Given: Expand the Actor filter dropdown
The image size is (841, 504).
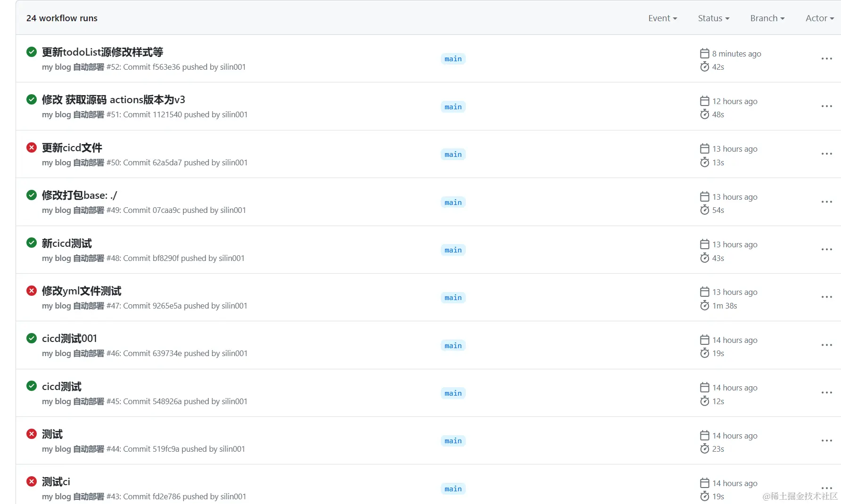Looking at the screenshot, I should pos(819,18).
